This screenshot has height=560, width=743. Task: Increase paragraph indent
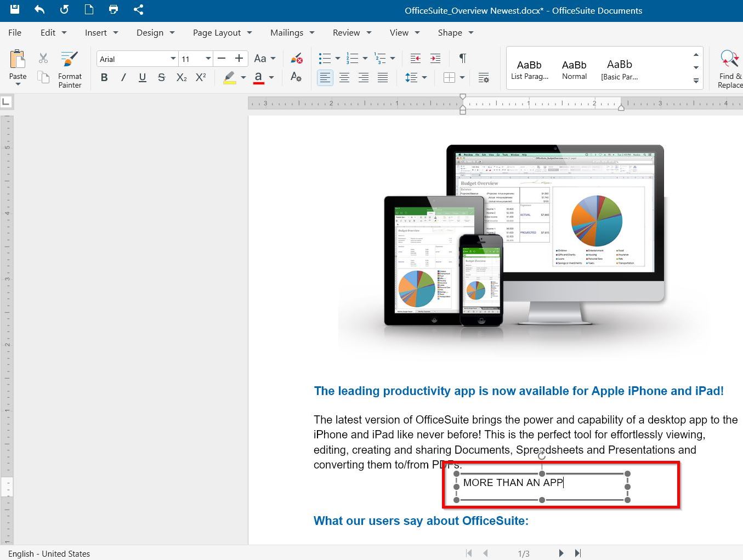(435, 58)
